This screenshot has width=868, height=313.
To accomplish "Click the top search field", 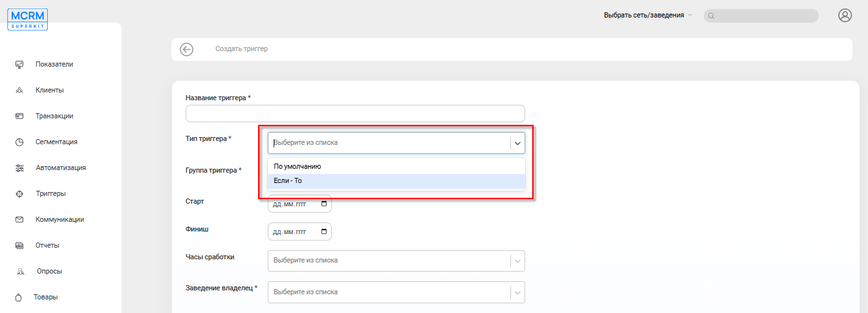I will click(x=763, y=16).
